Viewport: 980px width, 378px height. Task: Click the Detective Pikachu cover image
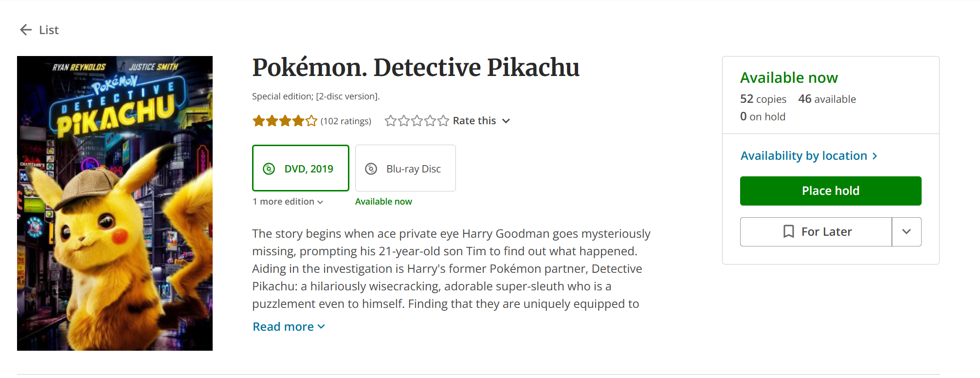115,203
